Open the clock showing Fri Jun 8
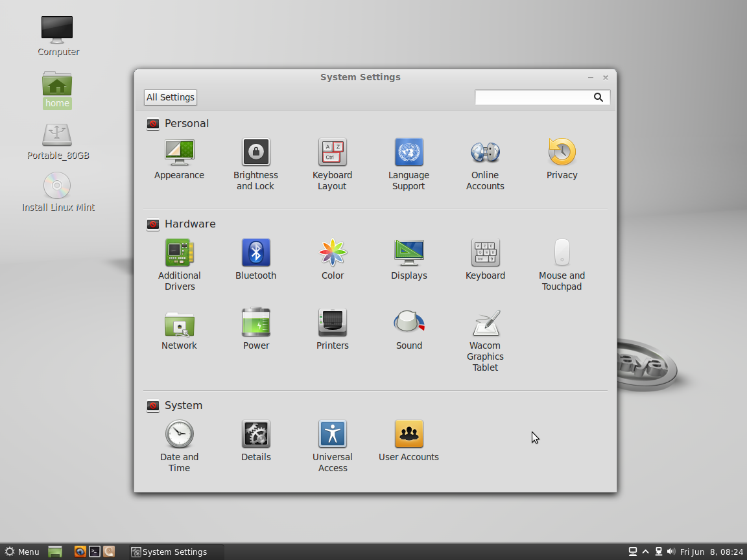This screenshot has width=747, height=560. click(712, 552)
